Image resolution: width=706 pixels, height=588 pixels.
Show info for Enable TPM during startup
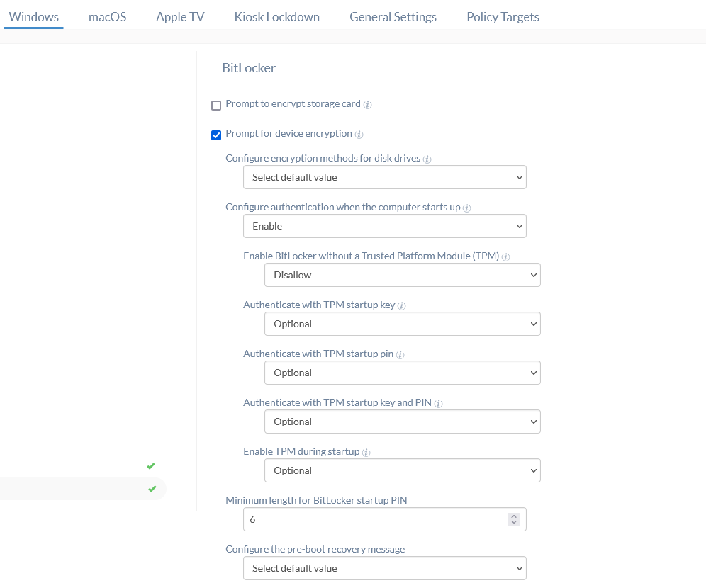[366, 453]
